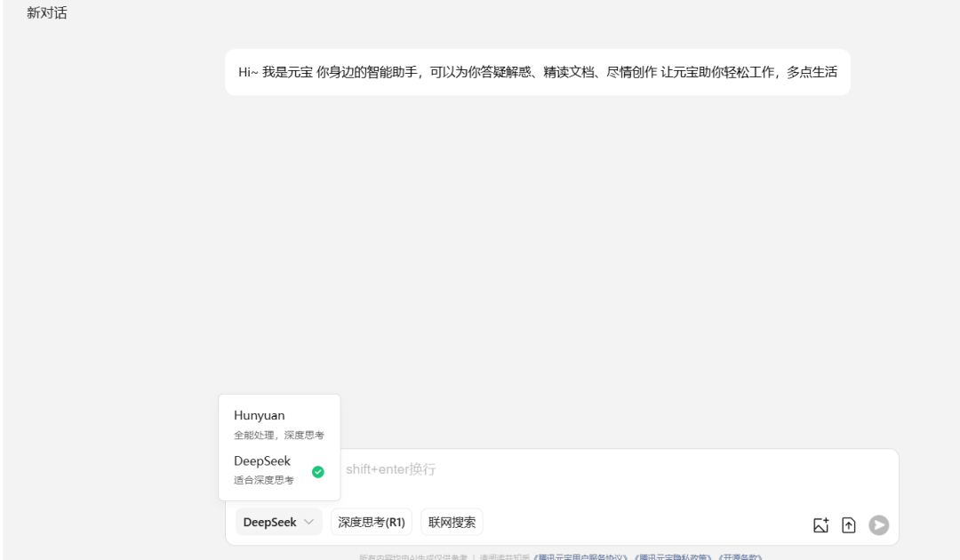Collapse the DeepSeek model dropdown
This screenshot has width=960, height=560.
(278, 522)
